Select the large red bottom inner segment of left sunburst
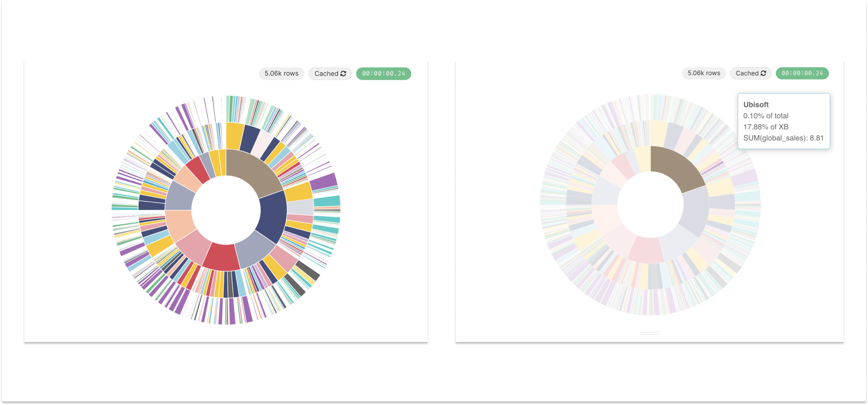The image size is (868, 405). 221,257
